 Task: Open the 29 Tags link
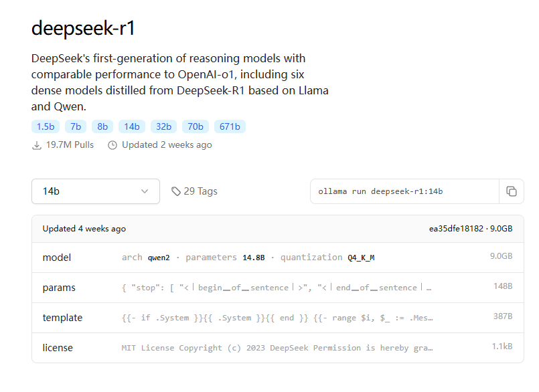200,191
